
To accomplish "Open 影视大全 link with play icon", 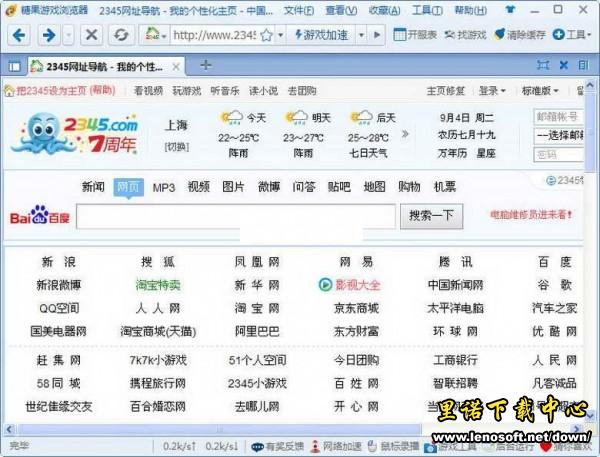I will pos(349,285).
